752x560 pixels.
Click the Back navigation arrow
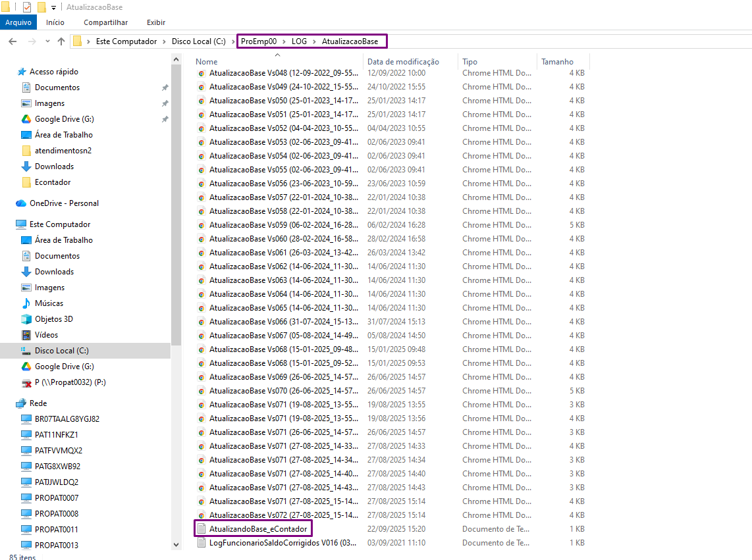pos(12,41)
